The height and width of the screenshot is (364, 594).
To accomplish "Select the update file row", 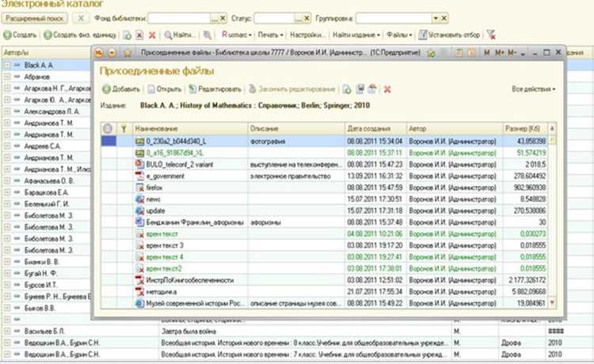I will (x=325, y=210).
